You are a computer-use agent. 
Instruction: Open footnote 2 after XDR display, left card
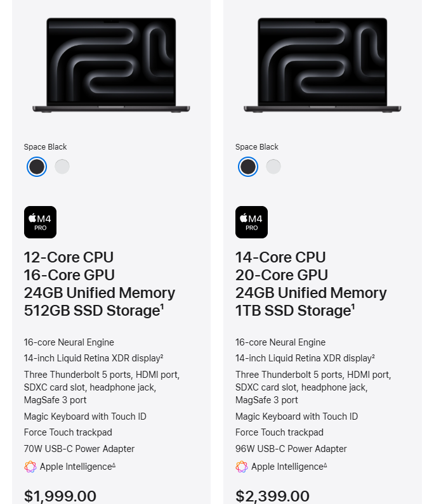click(162, 356)
